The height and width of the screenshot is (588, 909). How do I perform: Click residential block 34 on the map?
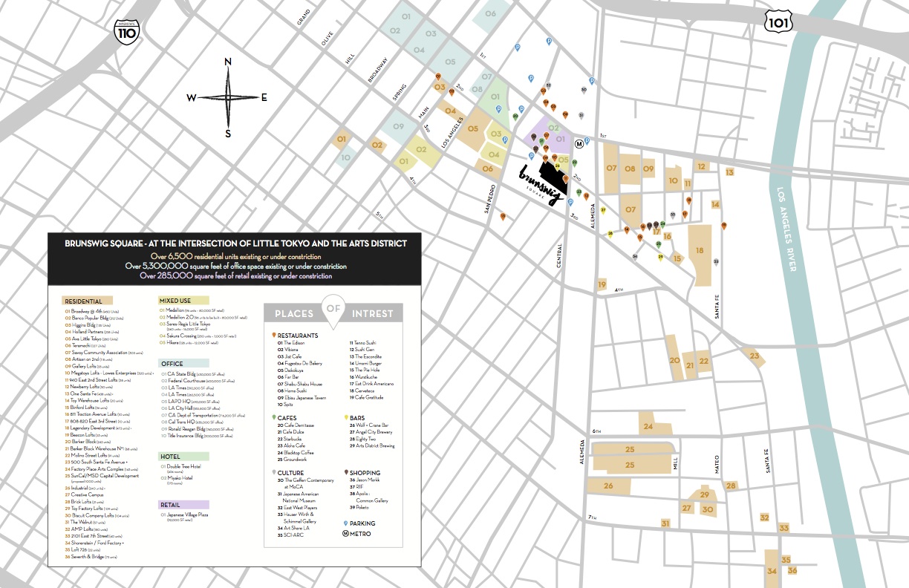(772, 570)
